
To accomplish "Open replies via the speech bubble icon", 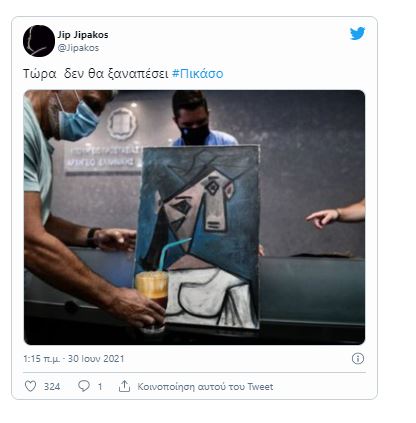I will coord(84,386).
